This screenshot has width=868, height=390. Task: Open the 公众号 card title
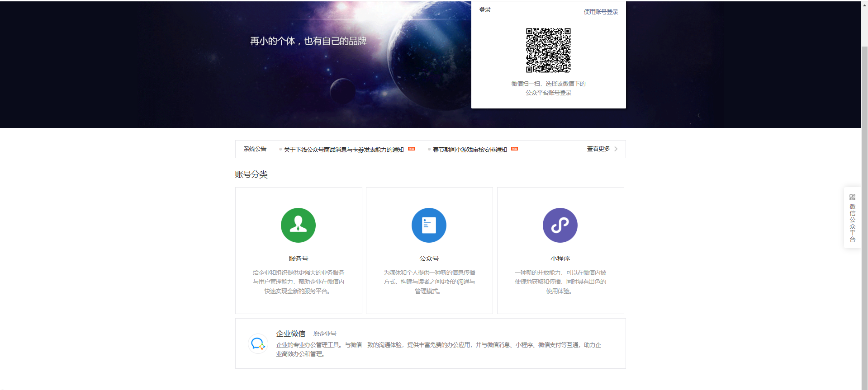coord(429,258)
